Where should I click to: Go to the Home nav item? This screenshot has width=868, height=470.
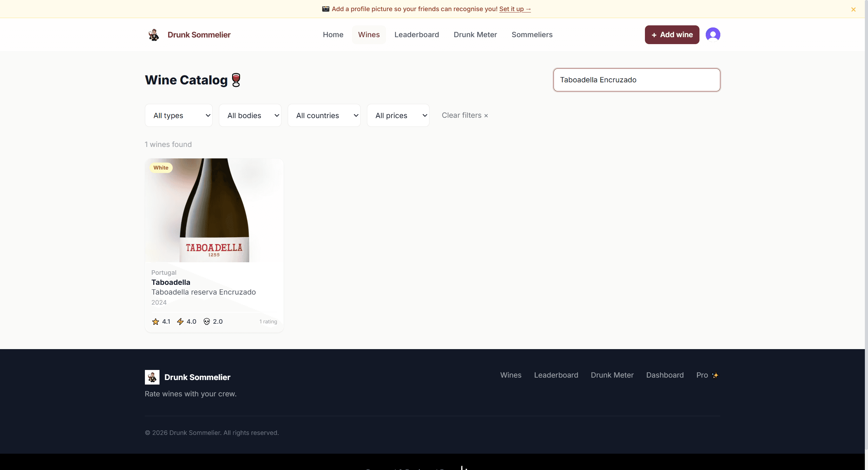(x=333, y=35)
